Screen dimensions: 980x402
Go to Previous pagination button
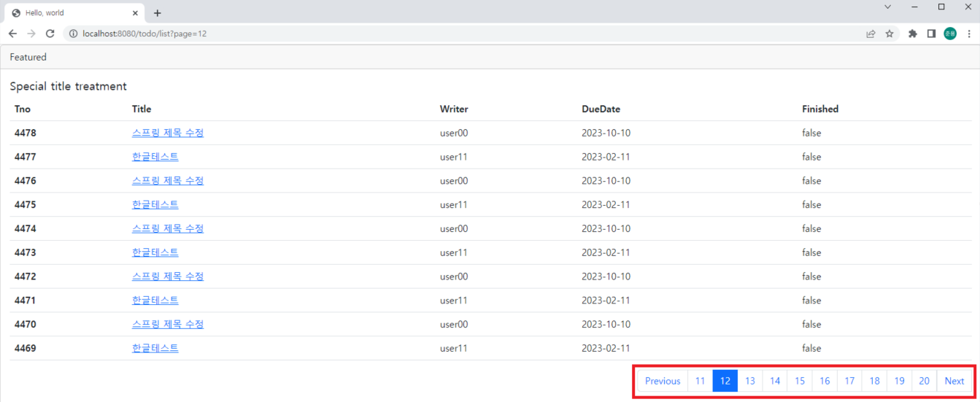(663, 381)
